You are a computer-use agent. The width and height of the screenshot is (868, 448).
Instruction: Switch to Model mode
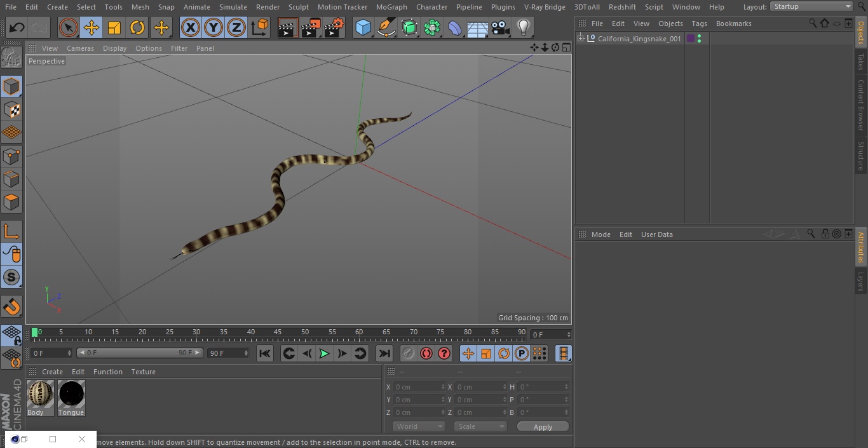tap(11, 86)
